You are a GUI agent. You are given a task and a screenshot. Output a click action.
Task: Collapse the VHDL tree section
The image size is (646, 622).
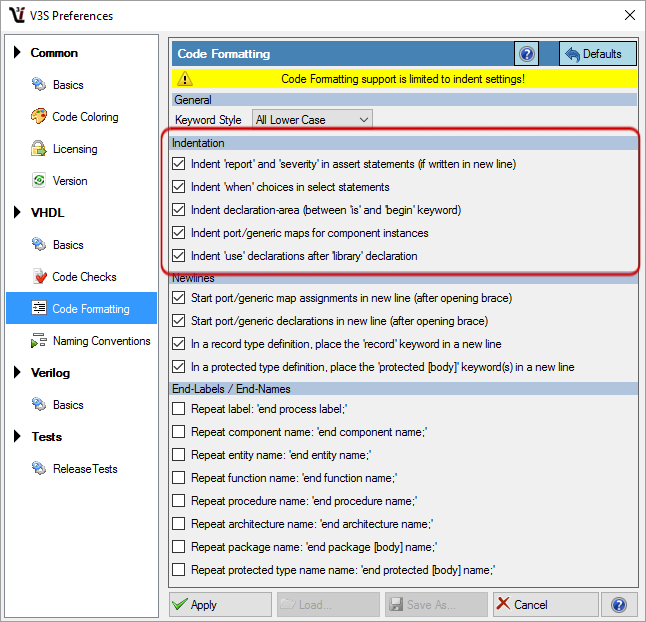[17, 212]
